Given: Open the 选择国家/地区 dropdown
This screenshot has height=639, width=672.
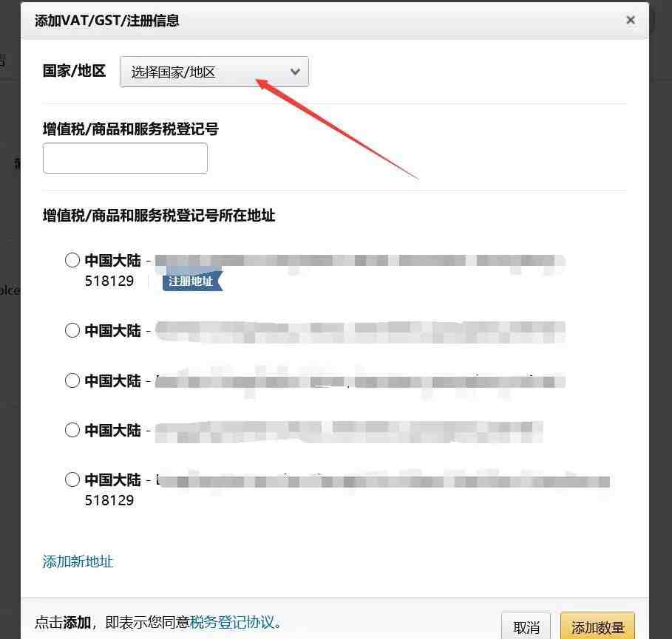Looking at the screenshot, I should point(214,72).
